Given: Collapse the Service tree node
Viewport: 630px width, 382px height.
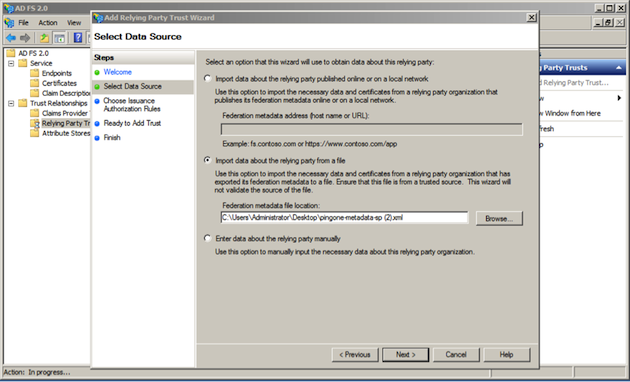Looking at the screenshot, I should (x=11, y=63).
